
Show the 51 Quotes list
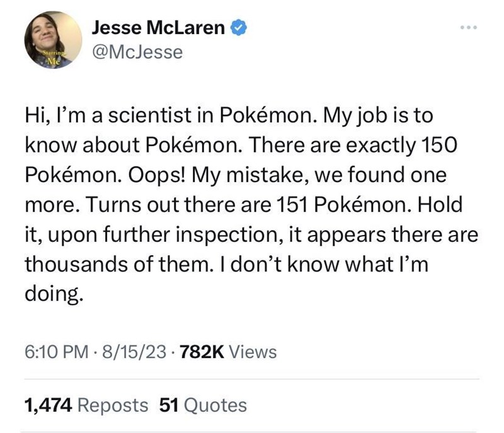pos(203,405)
